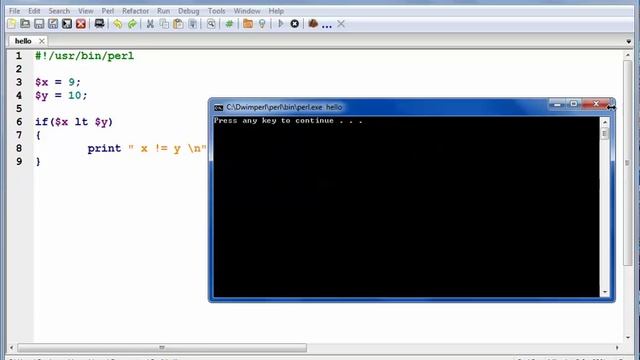Viewport: 640px width, 360px height.
Task: Click the grey X icon ending toolbar
Action: coord(341,24)
